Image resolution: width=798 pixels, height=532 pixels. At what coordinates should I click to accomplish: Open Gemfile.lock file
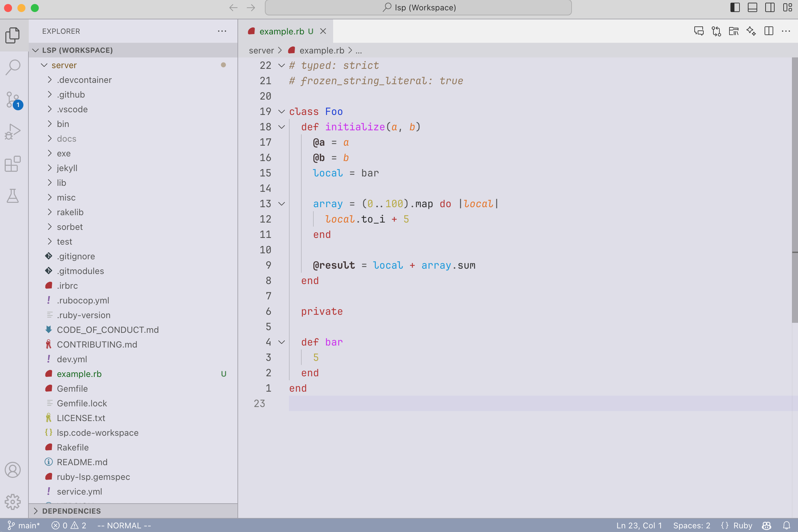point(133,403)
